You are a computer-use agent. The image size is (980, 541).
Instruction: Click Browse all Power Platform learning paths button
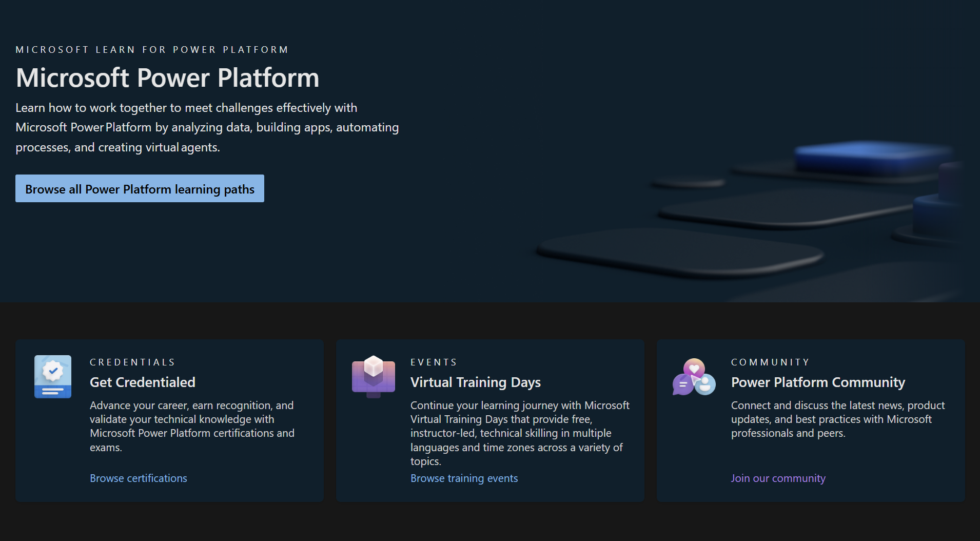pyautogui.click(x=140, y=188)
